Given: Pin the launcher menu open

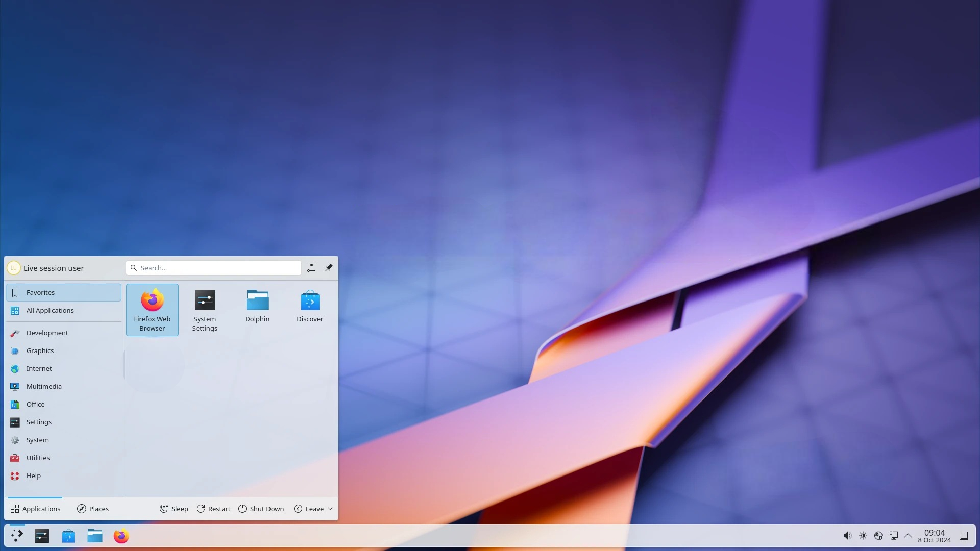Looking at the screenshot, I should [x=329, y=268].
